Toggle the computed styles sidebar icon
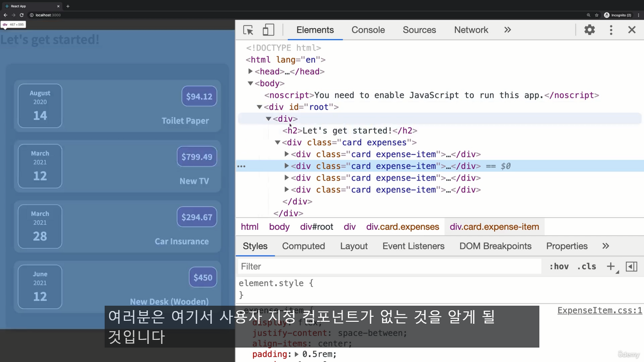The height and width of the screenshot is (362, 644). pos(631,266)
